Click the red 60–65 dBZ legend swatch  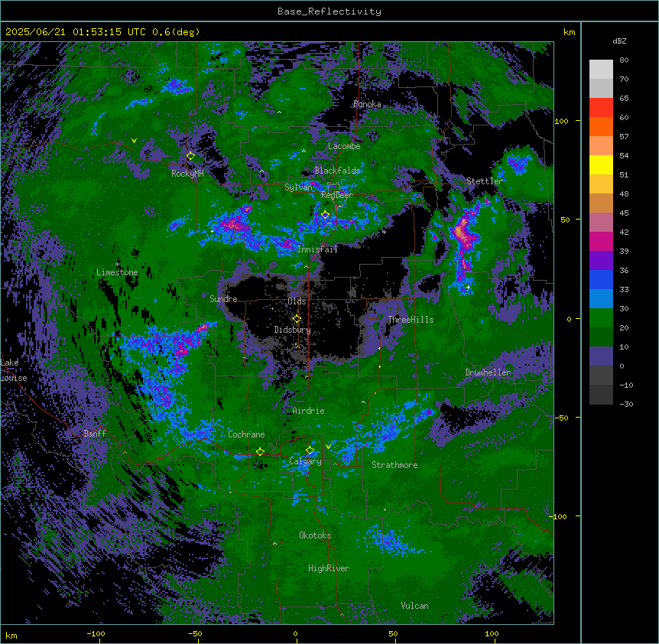(601, 108)
